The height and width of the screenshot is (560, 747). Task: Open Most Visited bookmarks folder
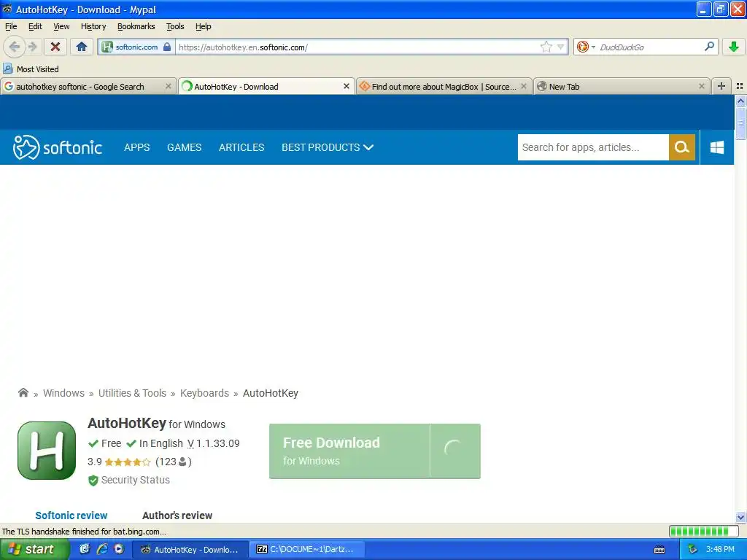31,69
